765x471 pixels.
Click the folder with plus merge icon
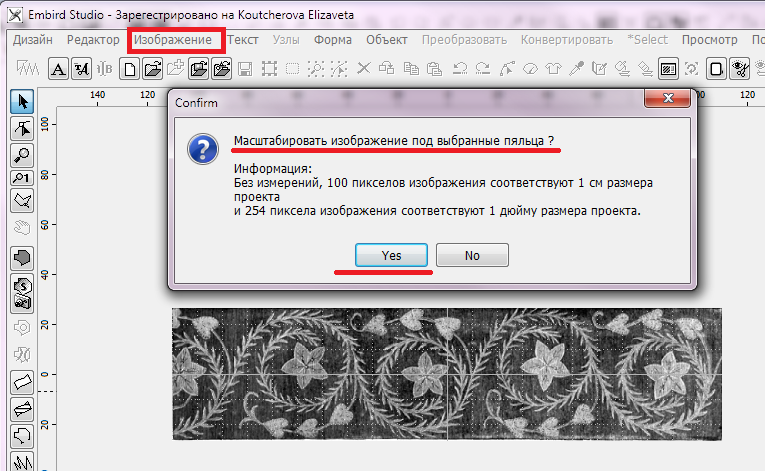pyautogui.click(x=176, y=68)
